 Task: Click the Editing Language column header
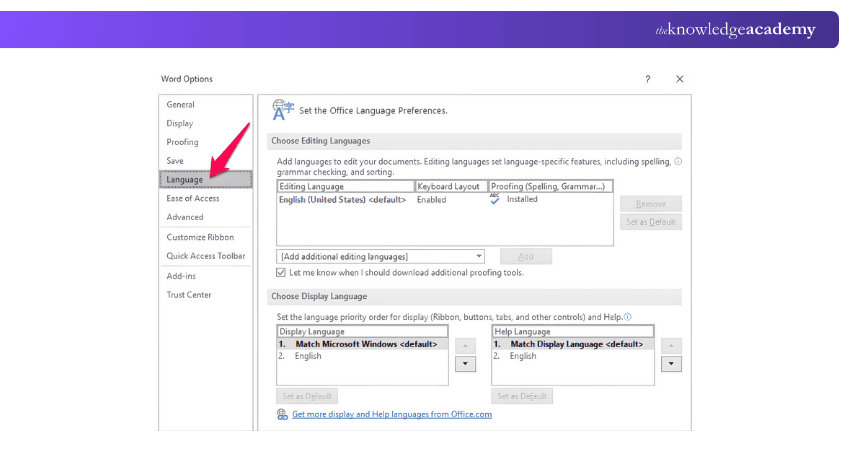345,187
